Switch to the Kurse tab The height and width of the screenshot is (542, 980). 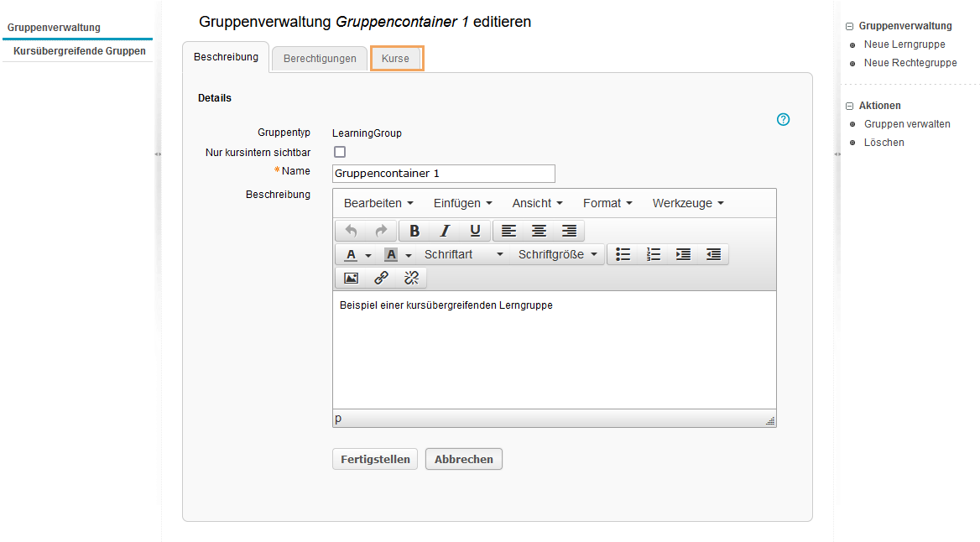tap(397, 59)
